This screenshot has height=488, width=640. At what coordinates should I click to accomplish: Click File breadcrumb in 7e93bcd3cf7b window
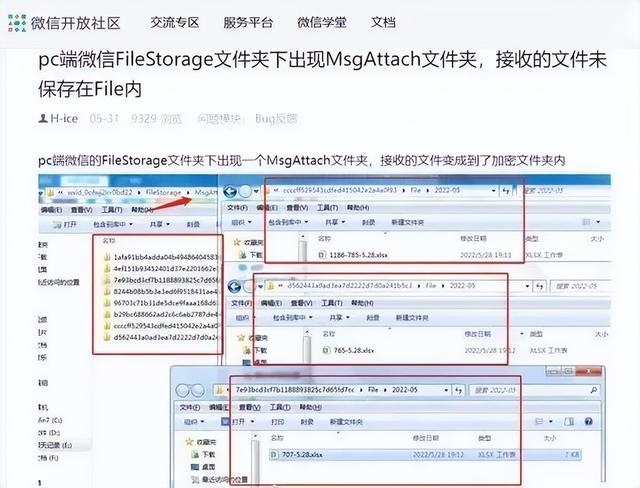pos(373,390)
